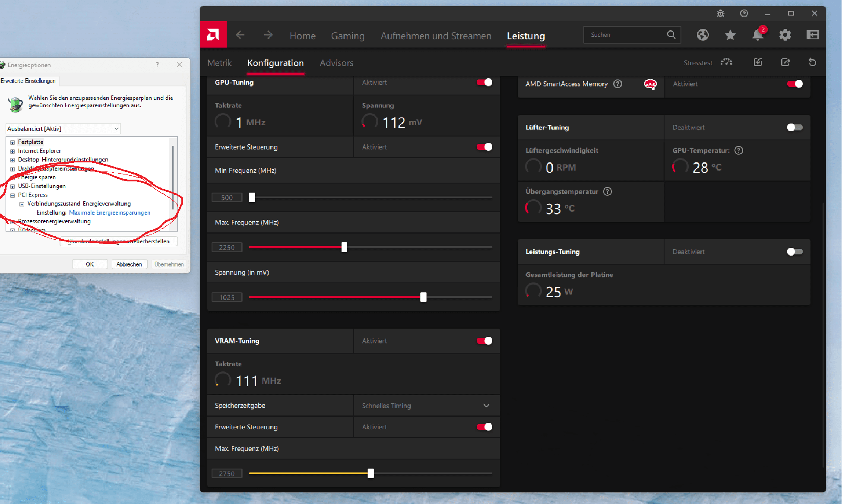Open the help question mark in AMD title bar
Viewport: 842px width, 504px height.
point(744,13)
